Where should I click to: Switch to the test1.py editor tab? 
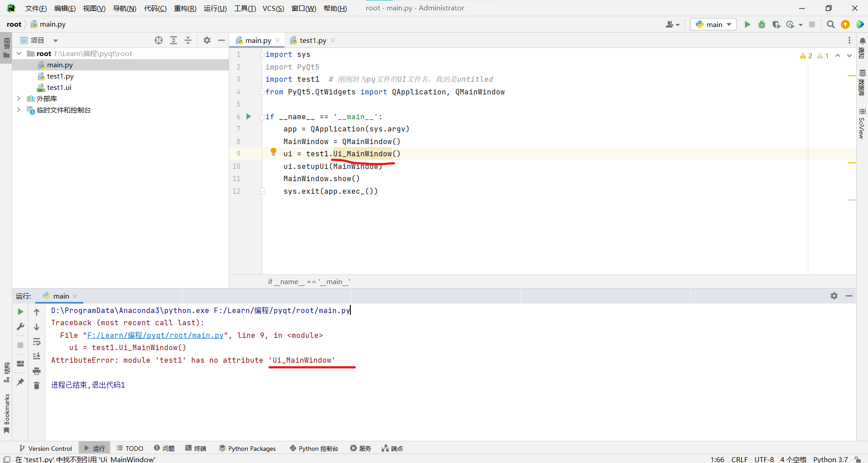click(312, 40)
